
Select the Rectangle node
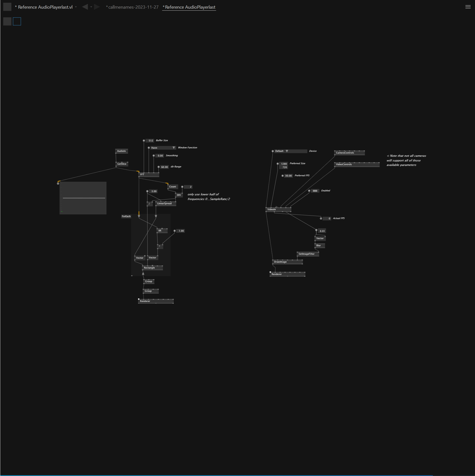[152, 268]
